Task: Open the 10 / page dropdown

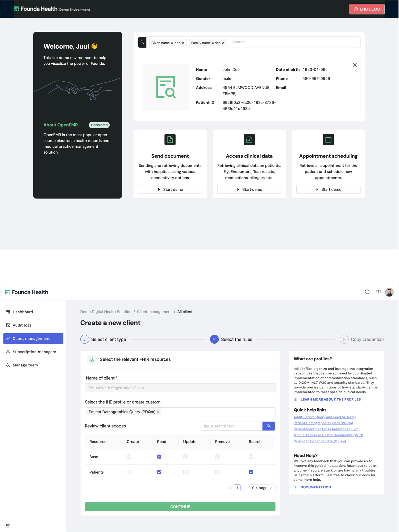Action: [x=261, y=488]
